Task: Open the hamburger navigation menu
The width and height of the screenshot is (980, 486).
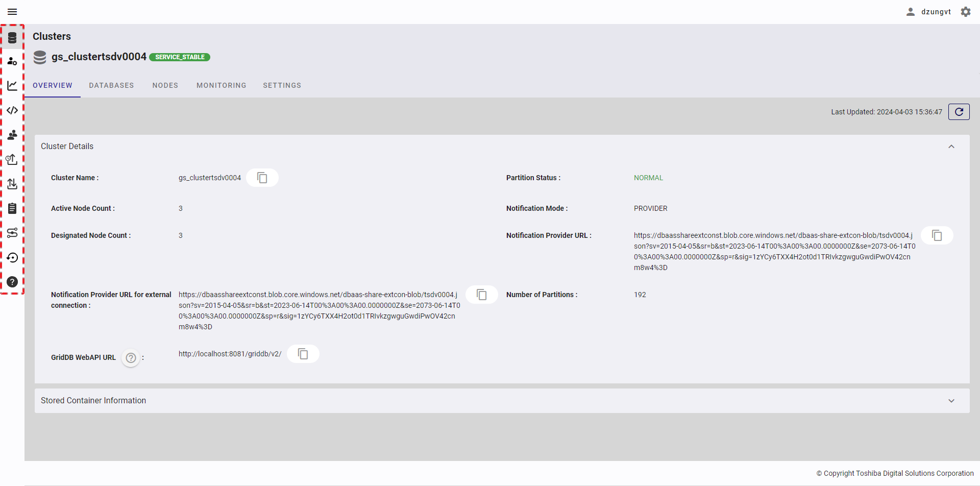Action: tap(12, 12)
